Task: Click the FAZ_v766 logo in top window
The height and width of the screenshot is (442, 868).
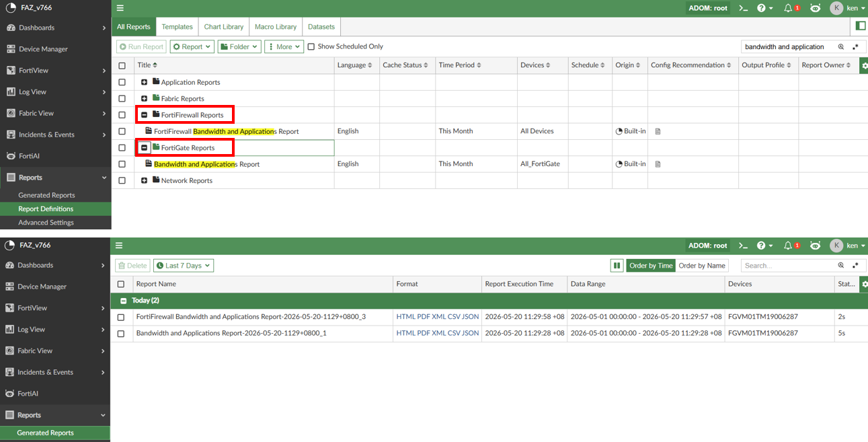Action: pyautogui.click(x=9, y=8)
